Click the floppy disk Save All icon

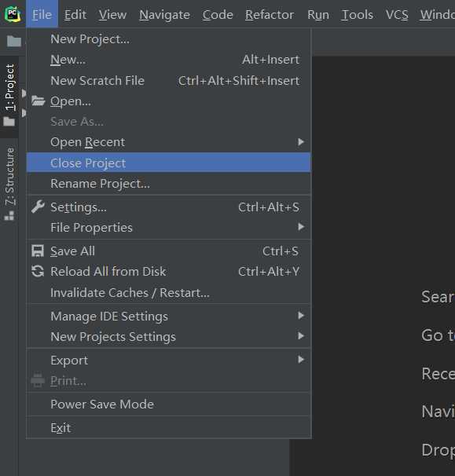(x=38, y=251)
